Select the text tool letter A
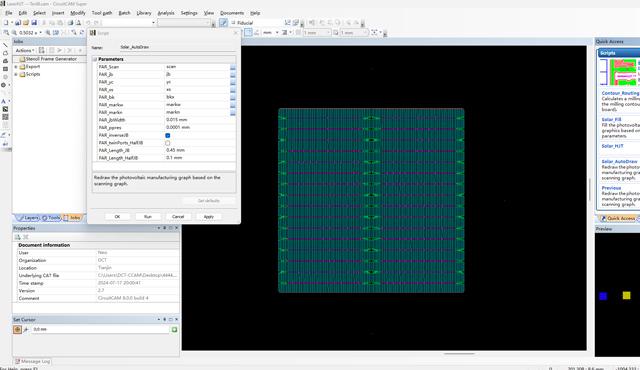 [x=4, y=101]
